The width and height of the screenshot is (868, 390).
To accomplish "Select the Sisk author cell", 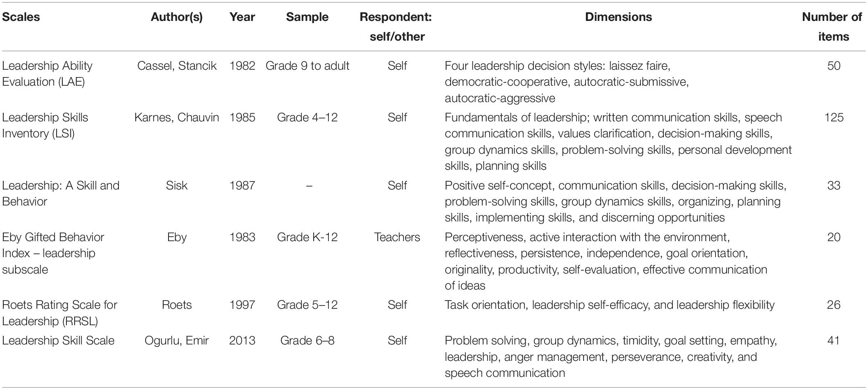I will [x=177, y=186].
